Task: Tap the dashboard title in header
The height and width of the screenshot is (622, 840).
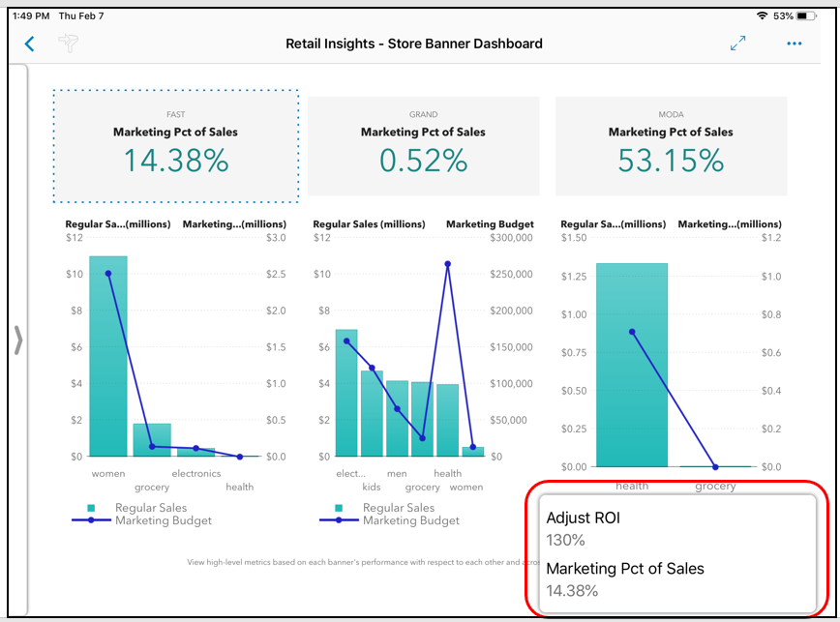Action: click(414, 44)
